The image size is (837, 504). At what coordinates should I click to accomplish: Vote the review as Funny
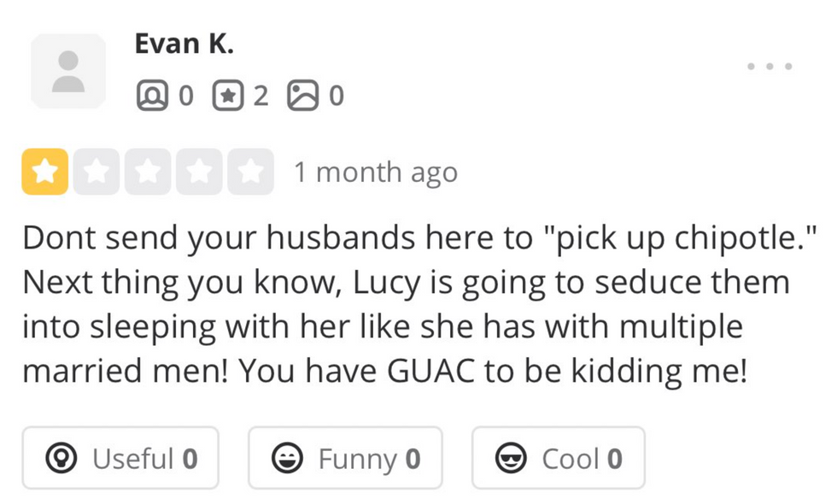coord(345,459)
